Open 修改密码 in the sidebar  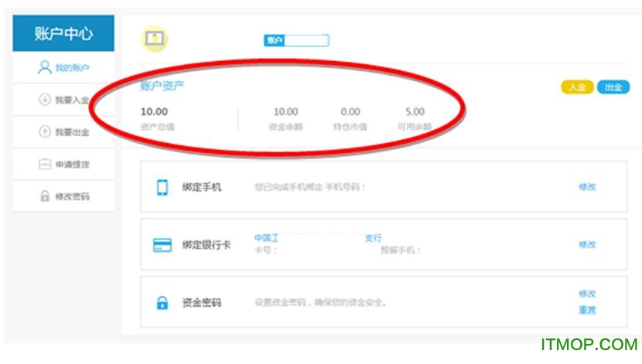(x=63, y=197)
